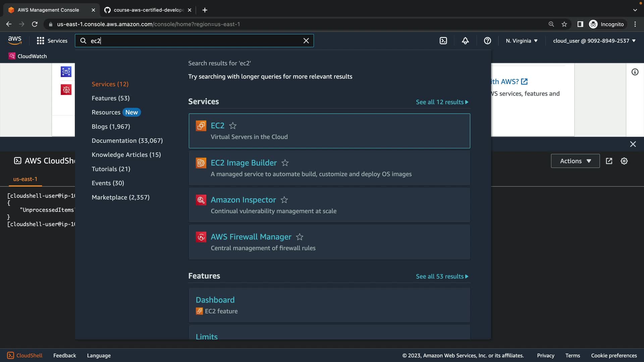644x362 pixels.
Task: Click the AWS logo home icon
Action: pos(15,41)
